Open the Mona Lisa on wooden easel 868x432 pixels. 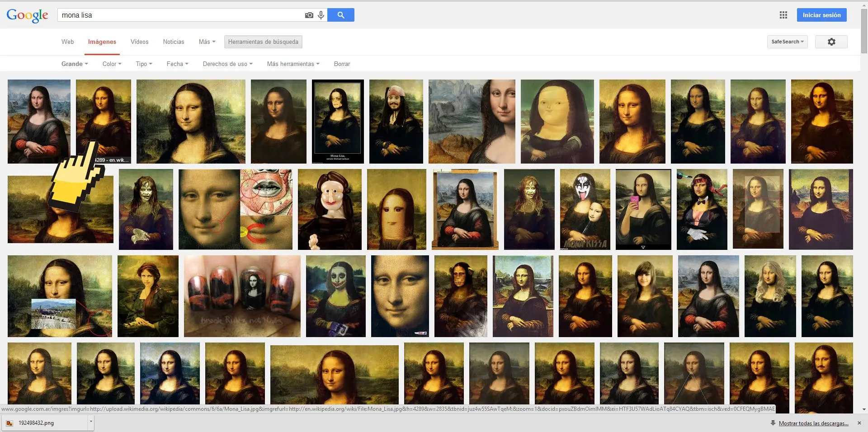pos(465,209)
